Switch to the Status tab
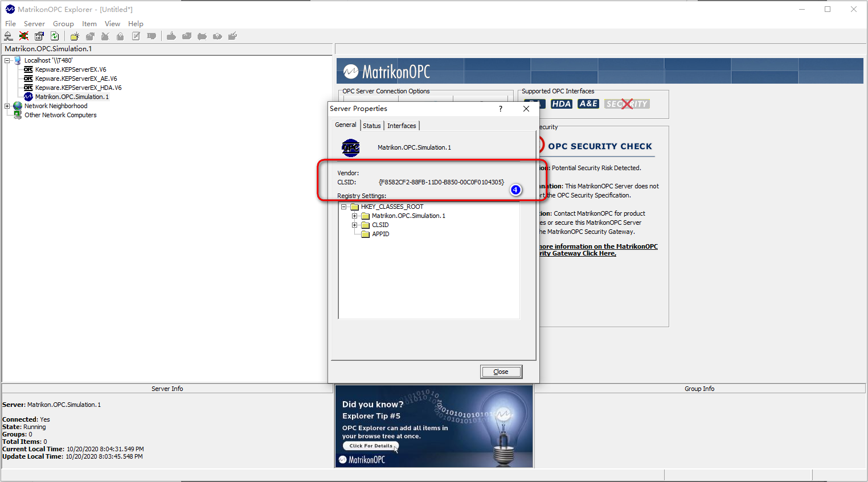Viewport: 868px width, 482px height. pyautogui.click(x=372, y=126)
